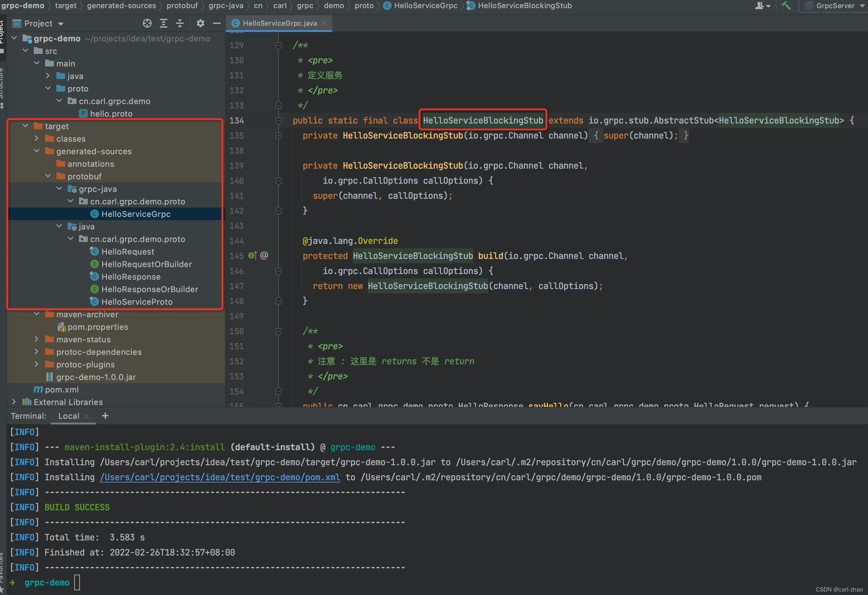Toggle code fold at line 134 class declaration
The height and width of the screenshot is (595, 868).
(x=278, y=120)
